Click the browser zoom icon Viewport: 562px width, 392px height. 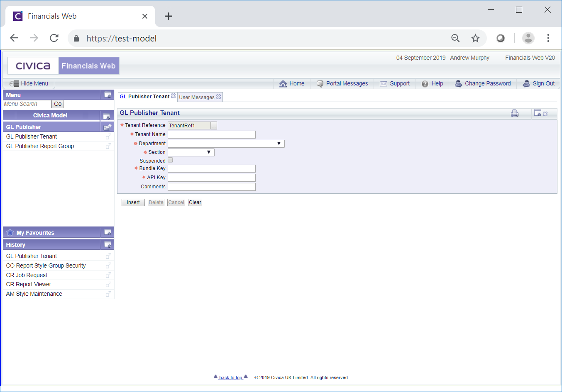pyautogui.click(x=455, y=38)
